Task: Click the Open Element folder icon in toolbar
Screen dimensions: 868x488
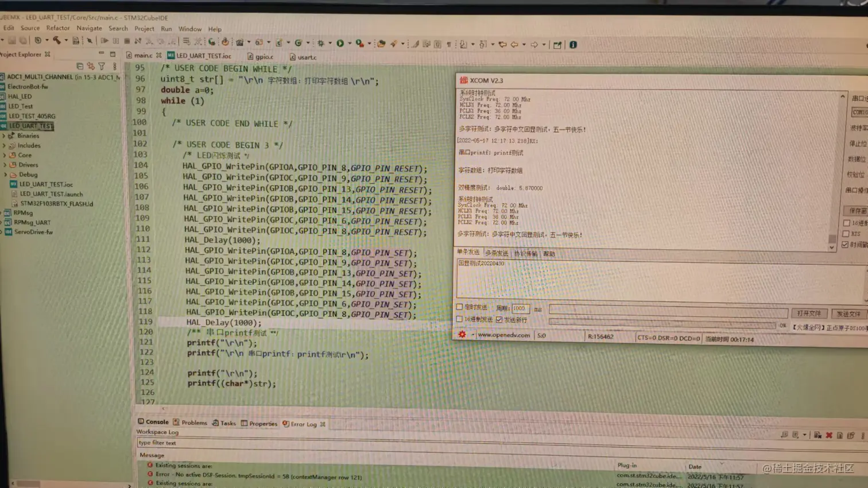Action: coord(381,44)
